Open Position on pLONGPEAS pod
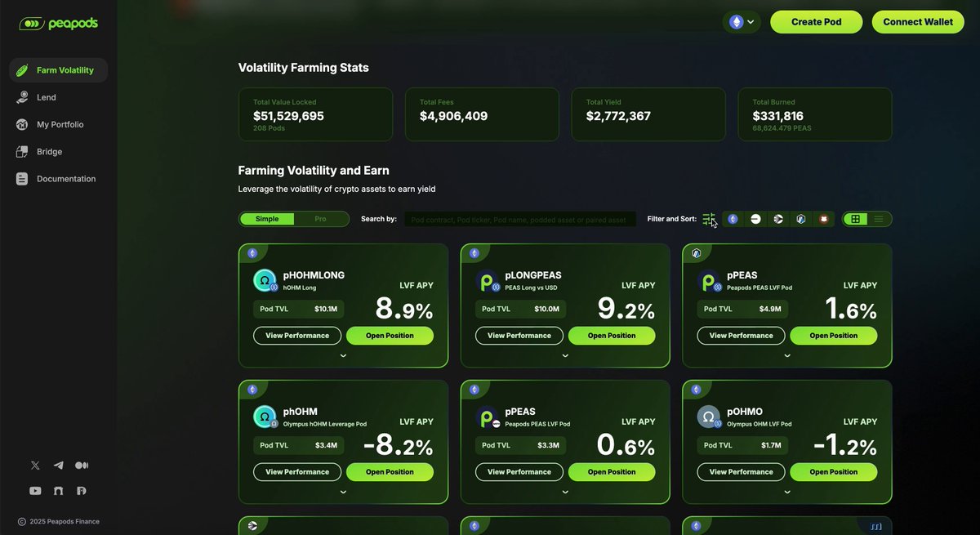The width and height of the screenshot is (980, 535). pyautogui.click(x=612, y=336)
